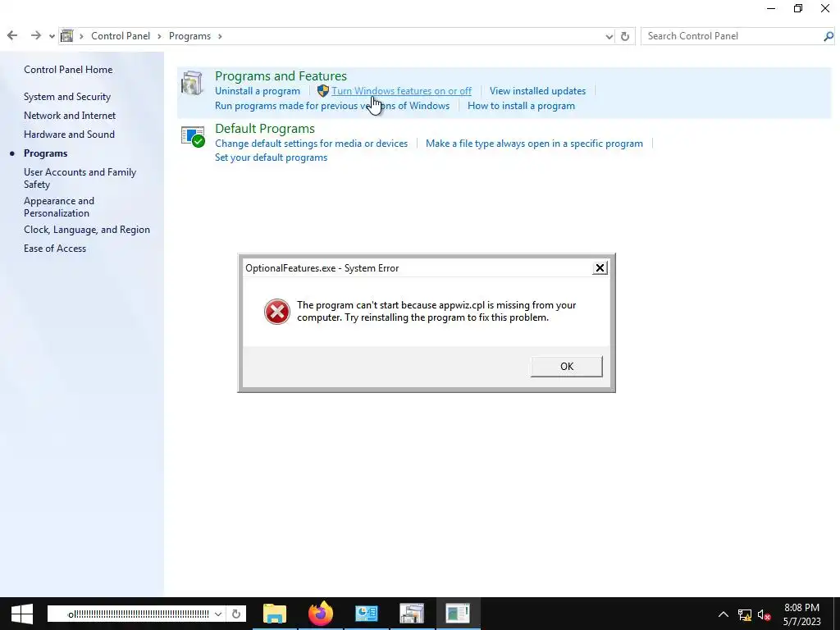Image resolution: width=840 pixels, height=630 pixels.
Task: Click the network status tray icon
Action: tap(744, 615)
